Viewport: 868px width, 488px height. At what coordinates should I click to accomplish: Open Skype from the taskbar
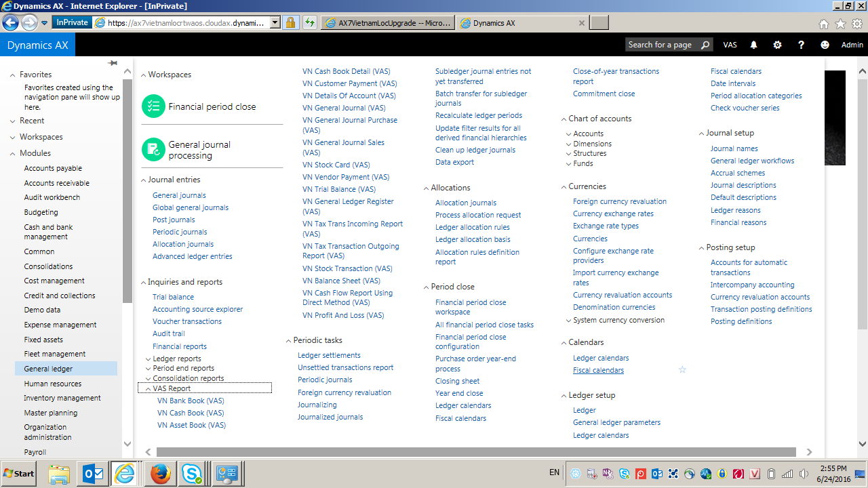point(192,474)
